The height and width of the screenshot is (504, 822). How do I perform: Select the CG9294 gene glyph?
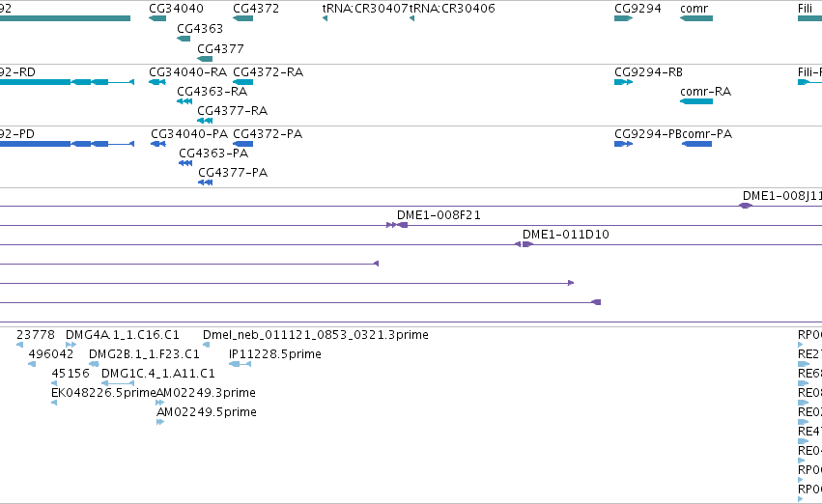[623, 18]
